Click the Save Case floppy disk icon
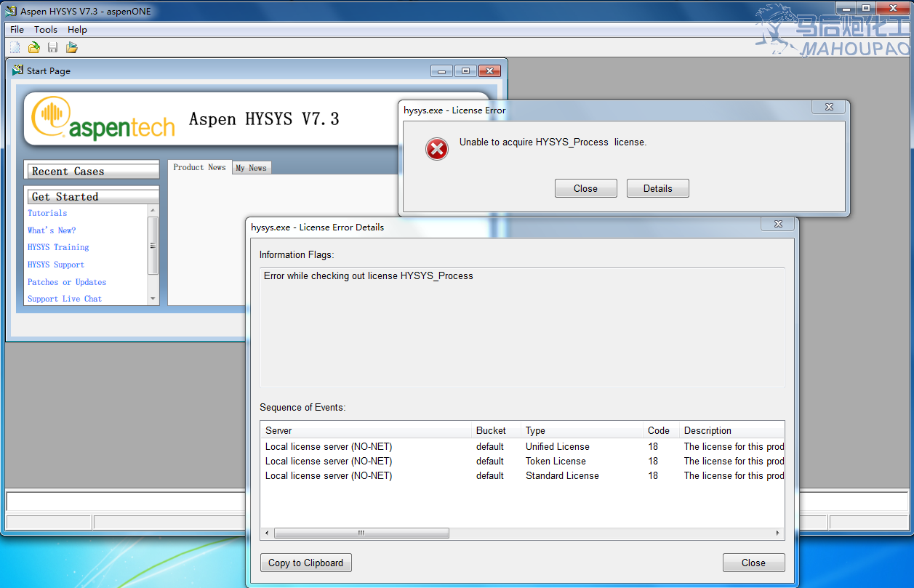 pos(52,48)
